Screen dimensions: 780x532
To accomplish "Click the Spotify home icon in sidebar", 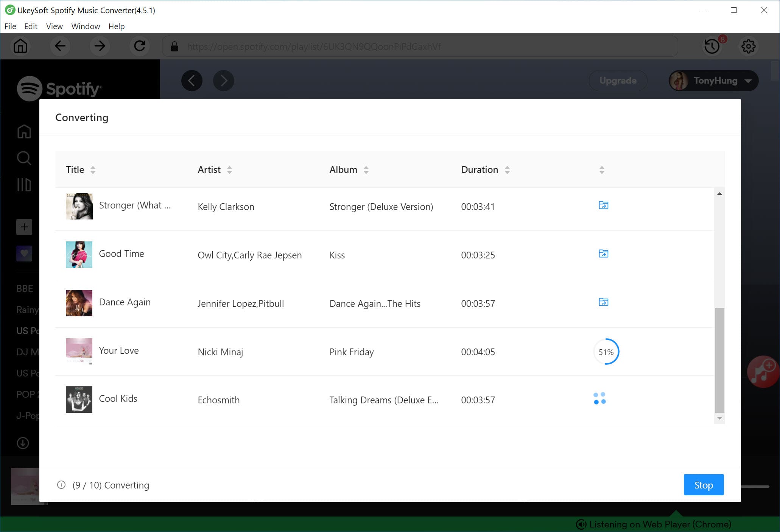I will coord(24,131).
